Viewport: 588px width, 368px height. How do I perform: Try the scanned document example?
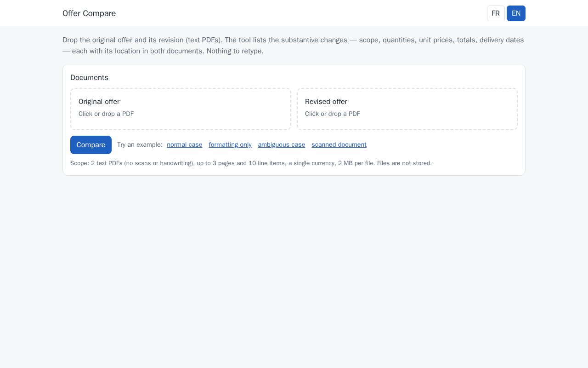339,144
